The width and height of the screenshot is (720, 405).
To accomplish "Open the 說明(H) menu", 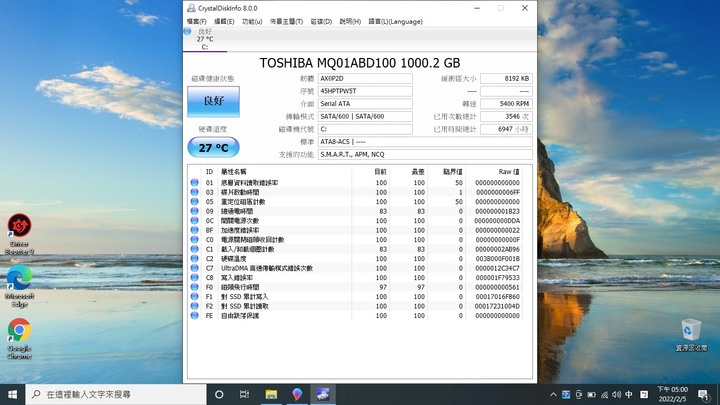I will coord(350,22).
